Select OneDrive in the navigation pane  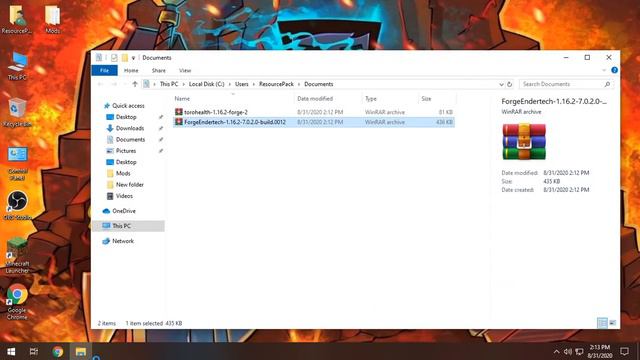pyautogui.click(x=124, y=211)
